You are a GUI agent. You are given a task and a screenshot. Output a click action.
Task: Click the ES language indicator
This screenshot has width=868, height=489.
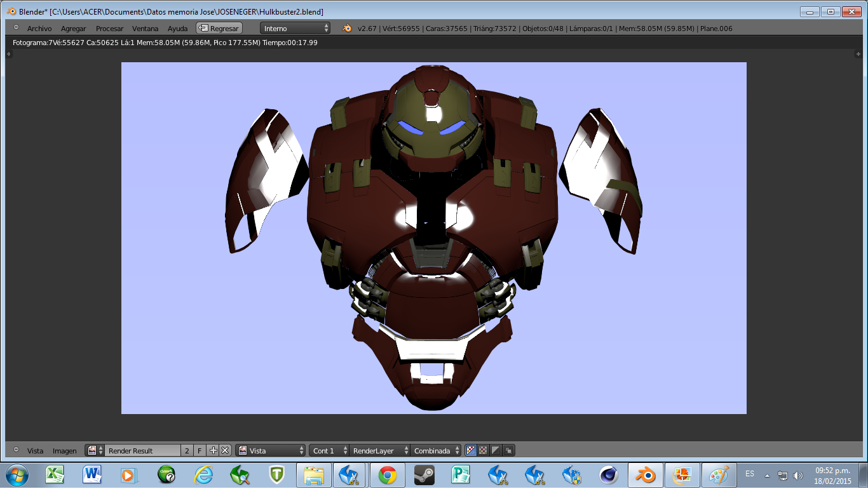click(x=750, y=474)
